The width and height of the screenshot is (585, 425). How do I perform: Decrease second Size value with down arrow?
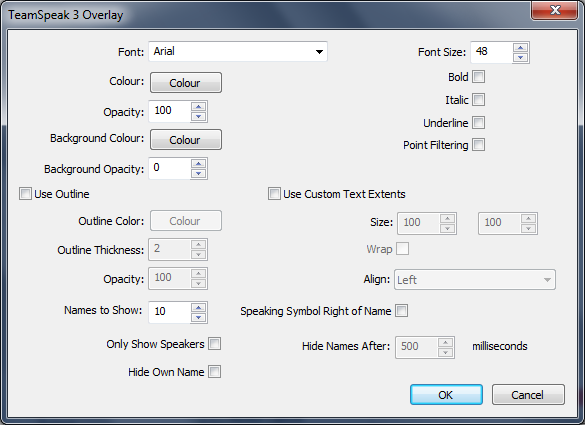point(528,228)
